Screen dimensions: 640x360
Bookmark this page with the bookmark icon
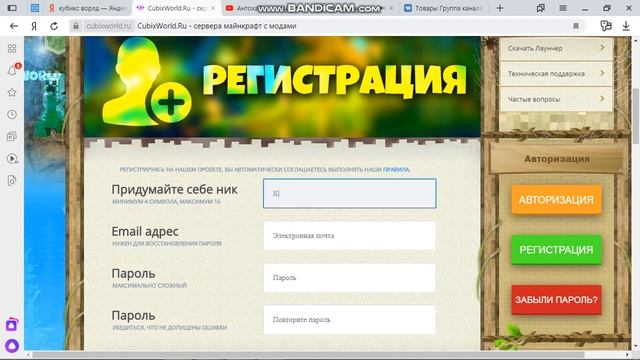click(x=576, y=26)
